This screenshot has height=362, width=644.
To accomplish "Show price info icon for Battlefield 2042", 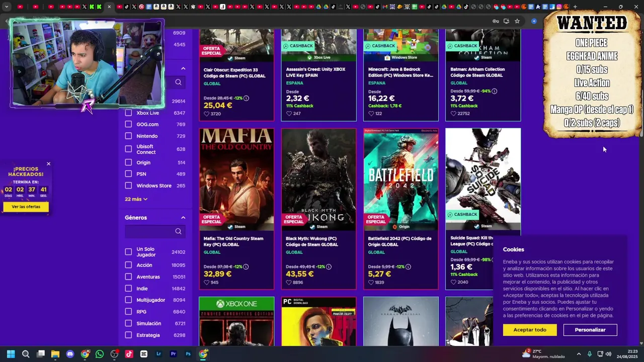I will pyautogui.click(x=408, y=267).
